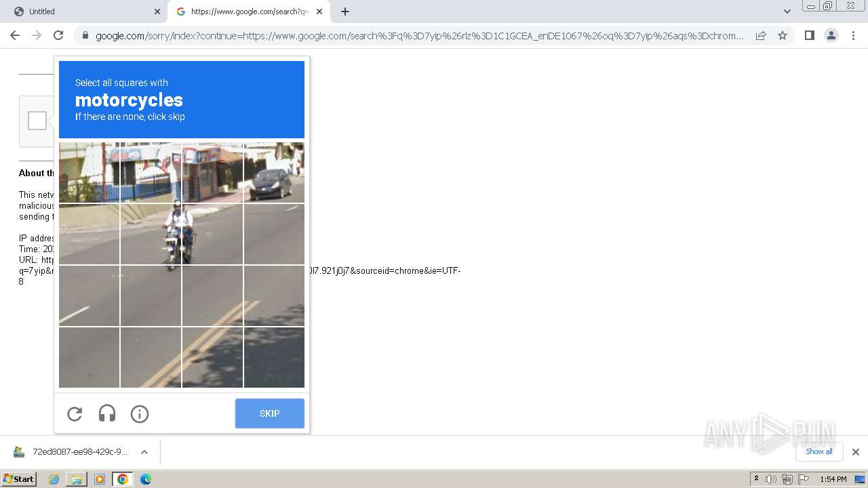The height and width of the screenshot is (488, 868).
Task: View site information via the lock icon
Action: pyautogui.click(x=85, y=36)
